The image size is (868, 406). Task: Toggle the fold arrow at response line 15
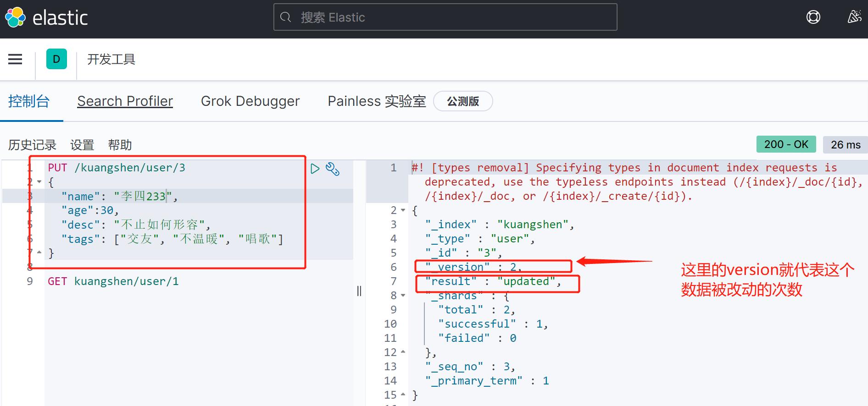coord(403,395)
